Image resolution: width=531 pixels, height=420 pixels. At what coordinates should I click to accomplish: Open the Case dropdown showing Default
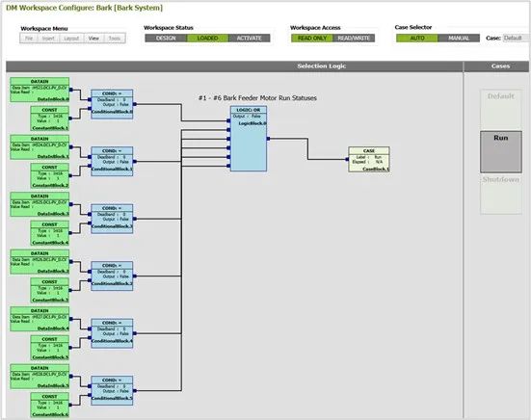click(517, 38)
